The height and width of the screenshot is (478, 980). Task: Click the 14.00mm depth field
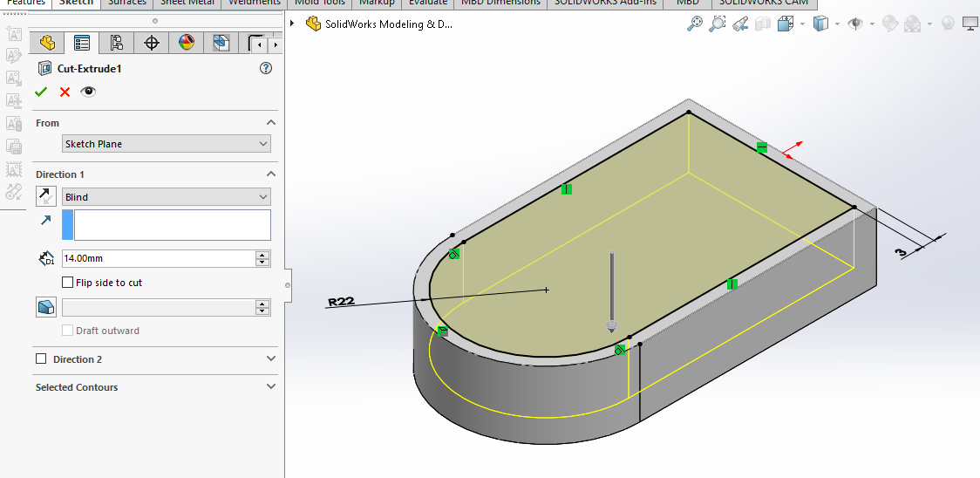point(157,258)
